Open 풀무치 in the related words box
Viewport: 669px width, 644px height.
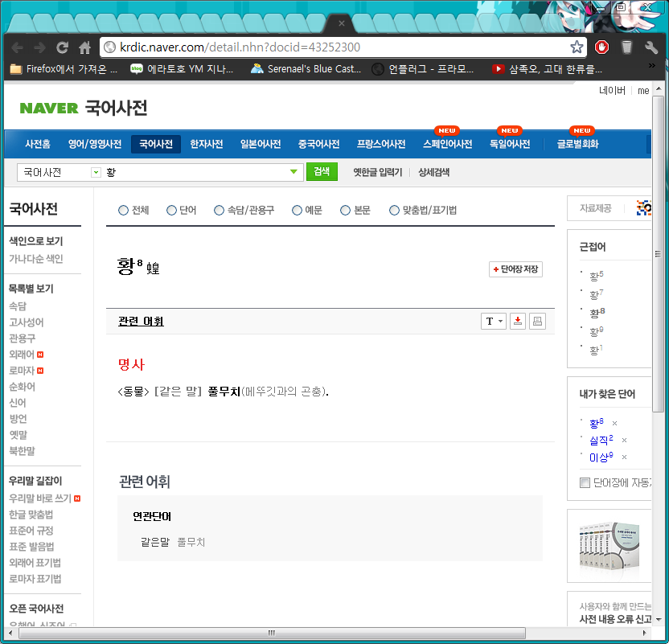[x=191, y=542]
